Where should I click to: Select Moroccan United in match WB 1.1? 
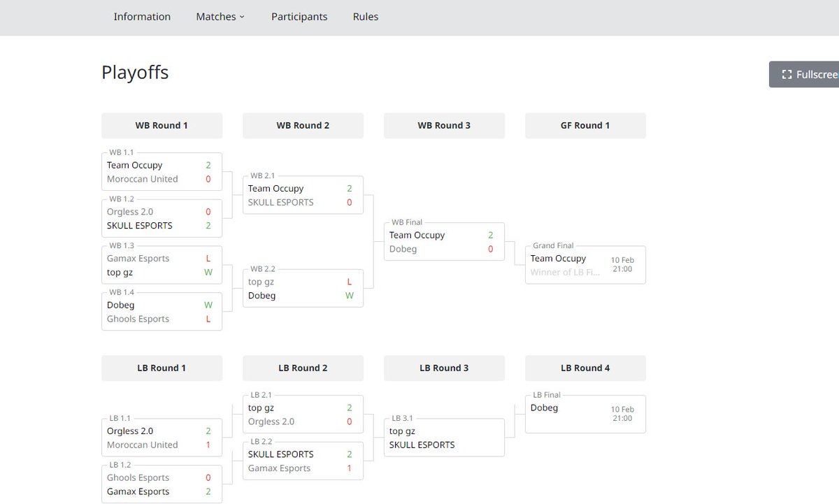(143, 179)
